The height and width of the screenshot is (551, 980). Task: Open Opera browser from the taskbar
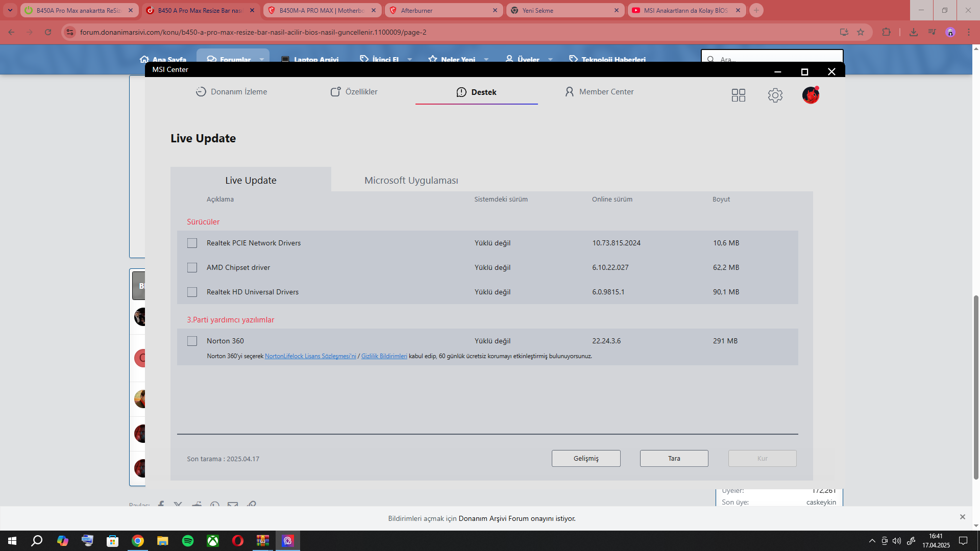[x=238, y=541]
